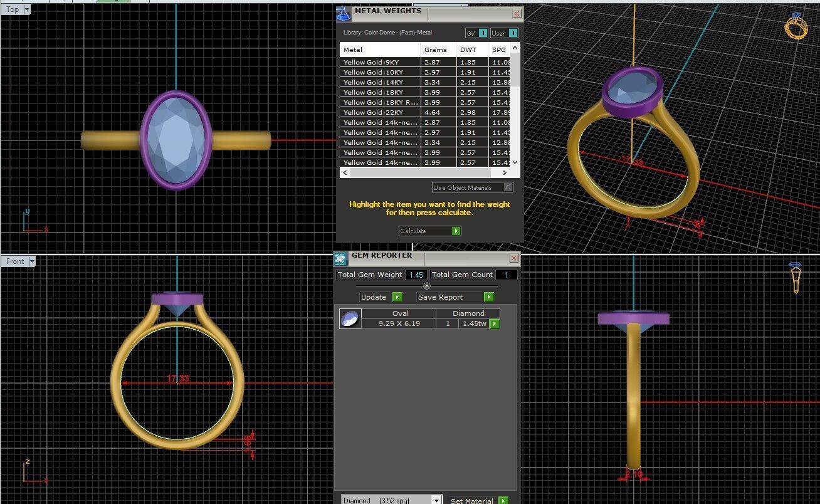Image resolution: width=820 pixels, height=504 pixels.
Task: Select the Yellow Gold:22KY row
Action: (425, 112)
